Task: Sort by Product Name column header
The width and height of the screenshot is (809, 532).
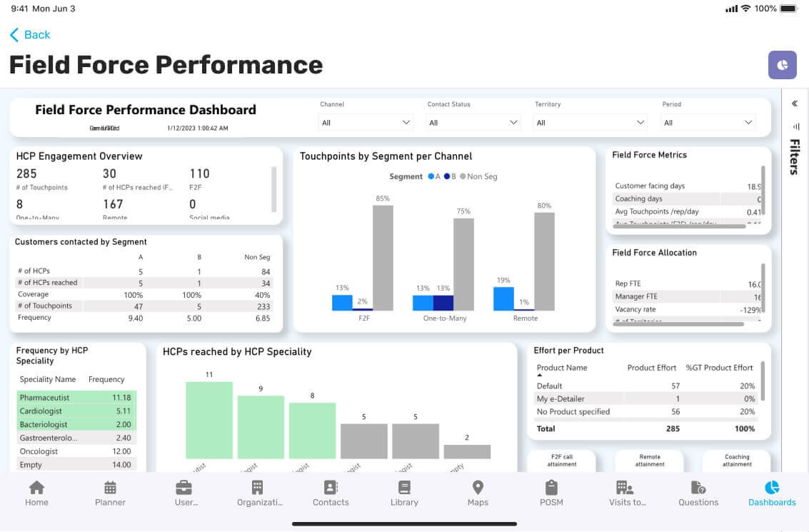Action: [562, 368]
